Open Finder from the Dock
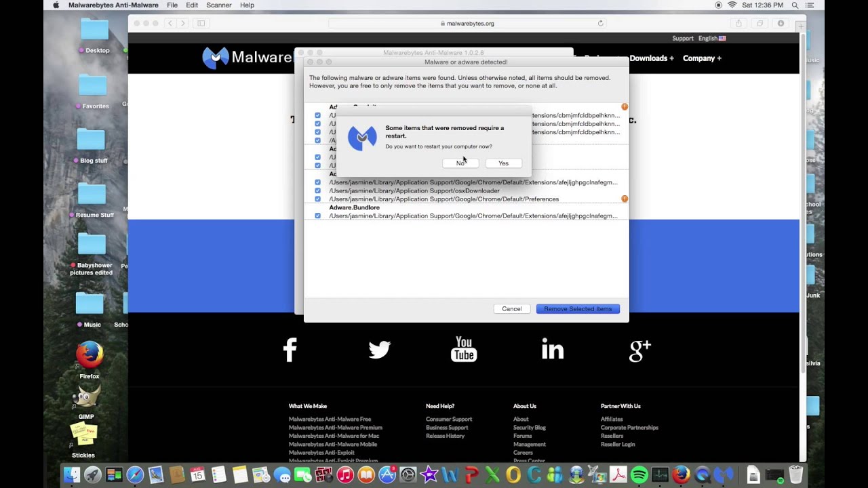 [72, 475]
